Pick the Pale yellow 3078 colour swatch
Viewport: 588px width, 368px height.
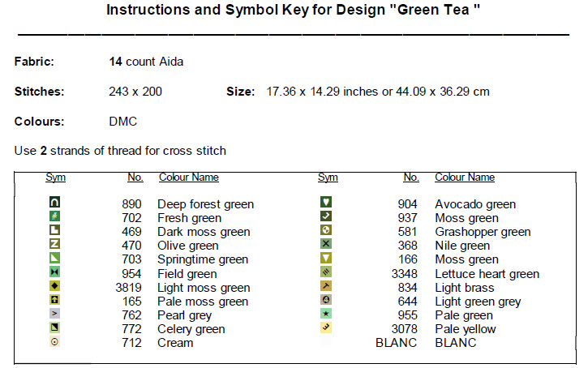click(x=327, y=327)
